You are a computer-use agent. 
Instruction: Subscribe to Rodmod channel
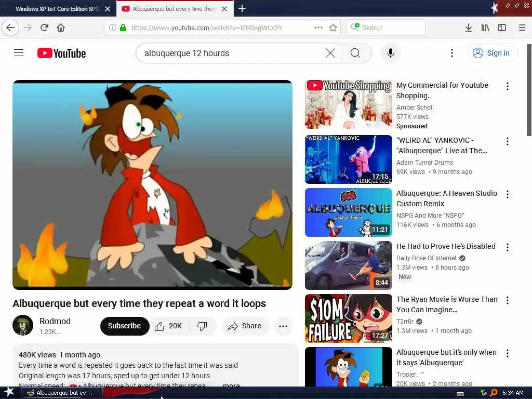(125, 326)
